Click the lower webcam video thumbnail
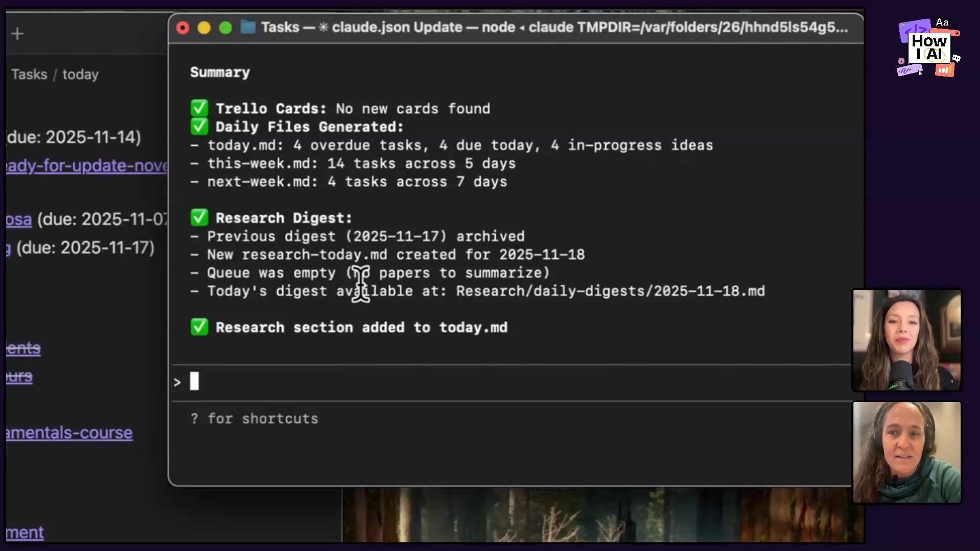The image size is (980, 551). 907,452
